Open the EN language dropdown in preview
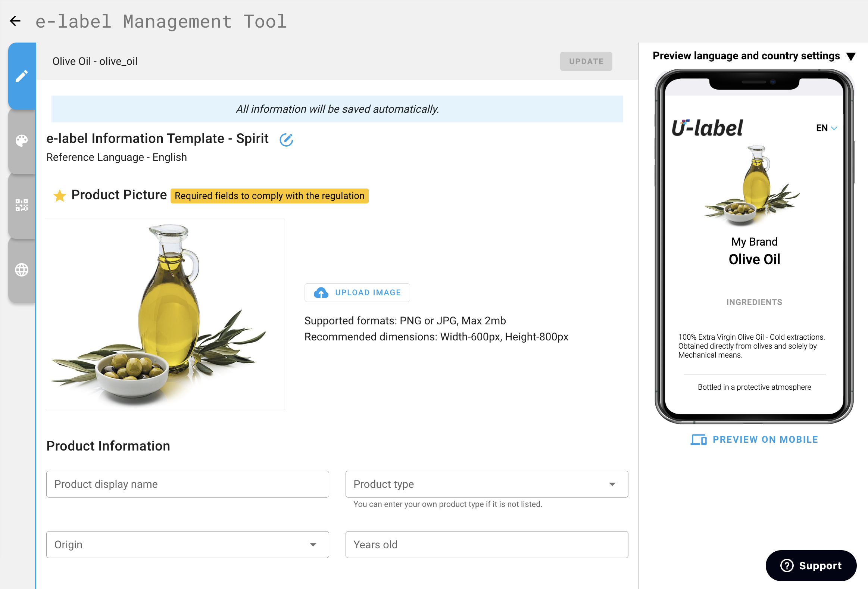This screenshot has height=589, width=868. pyautogui.click(x=826, y=128)
